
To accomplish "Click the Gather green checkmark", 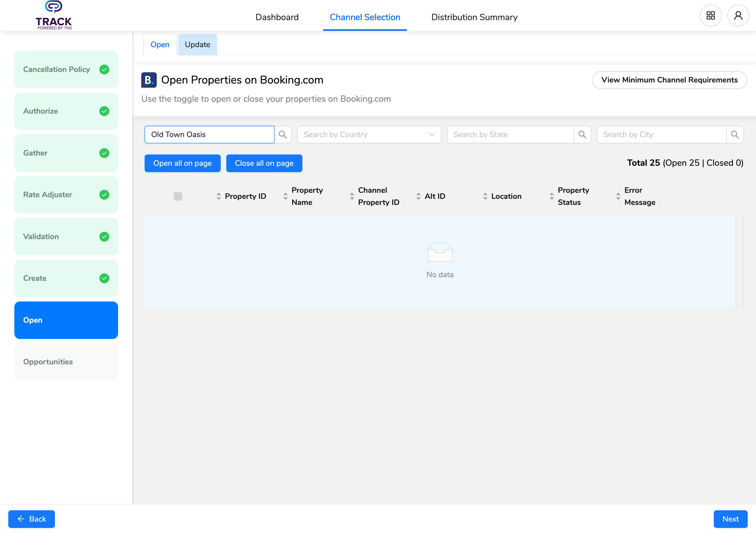I will coord(104,153).
